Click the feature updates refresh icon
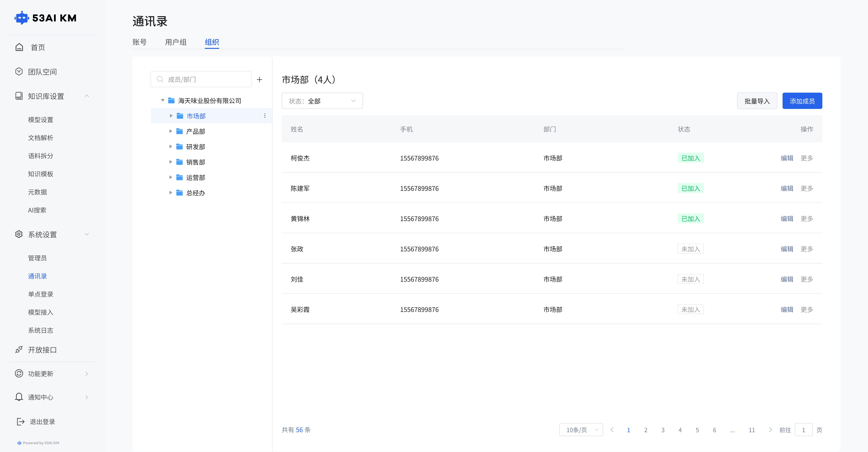The image size is (868, 452). (x=19, y=374)
